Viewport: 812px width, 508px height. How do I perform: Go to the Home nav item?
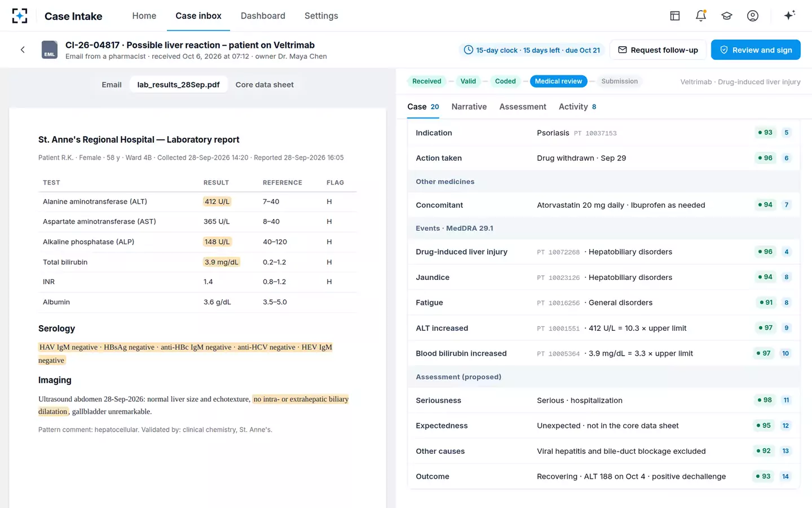pyautogui.click(x=144, y=16)
